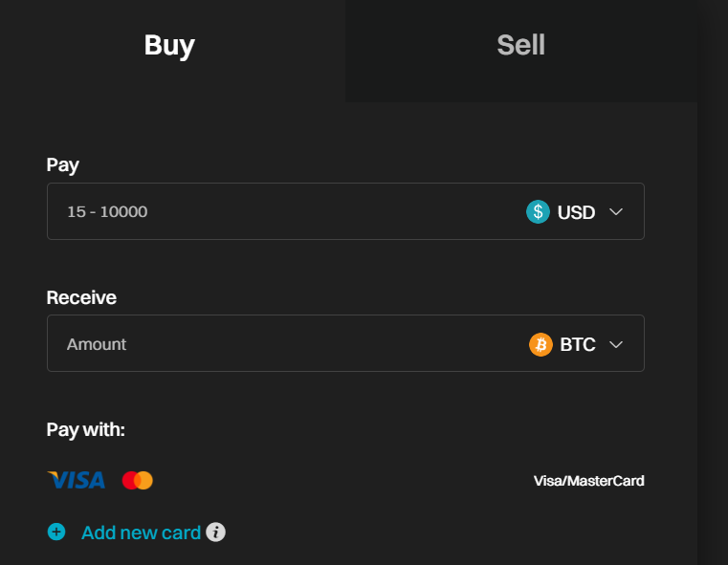Expand the BTC currency chevron

point(616,344)
